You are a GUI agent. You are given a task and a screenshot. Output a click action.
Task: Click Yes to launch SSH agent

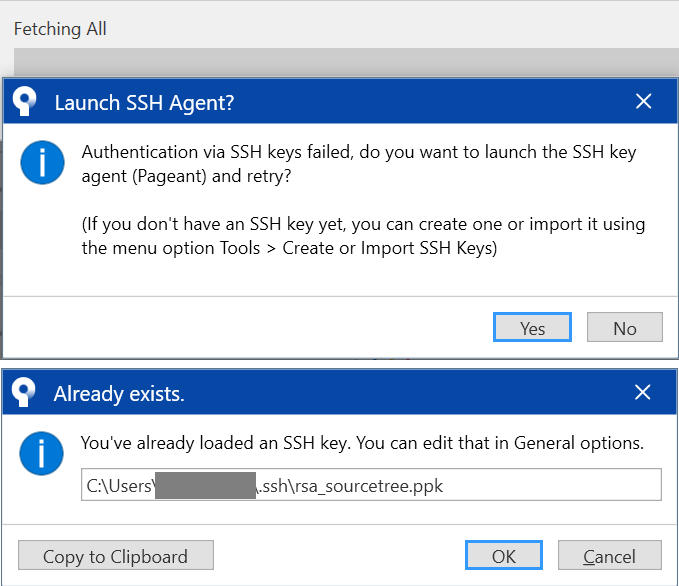coord(532,327)
